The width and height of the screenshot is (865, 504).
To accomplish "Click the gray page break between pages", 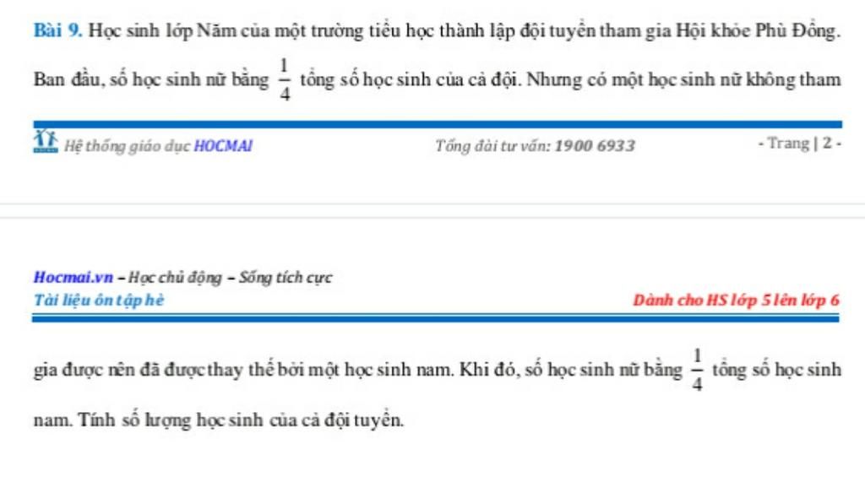I will (x=432, y=211).
